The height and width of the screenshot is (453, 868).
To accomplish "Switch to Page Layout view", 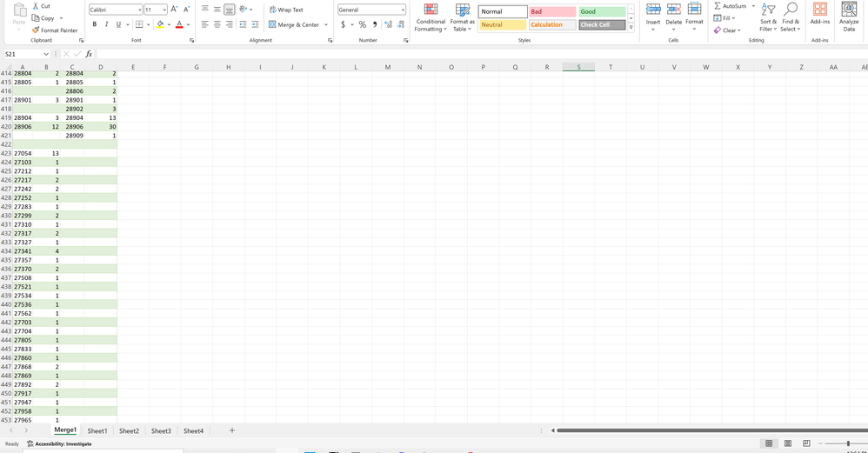I will (788, 443).
